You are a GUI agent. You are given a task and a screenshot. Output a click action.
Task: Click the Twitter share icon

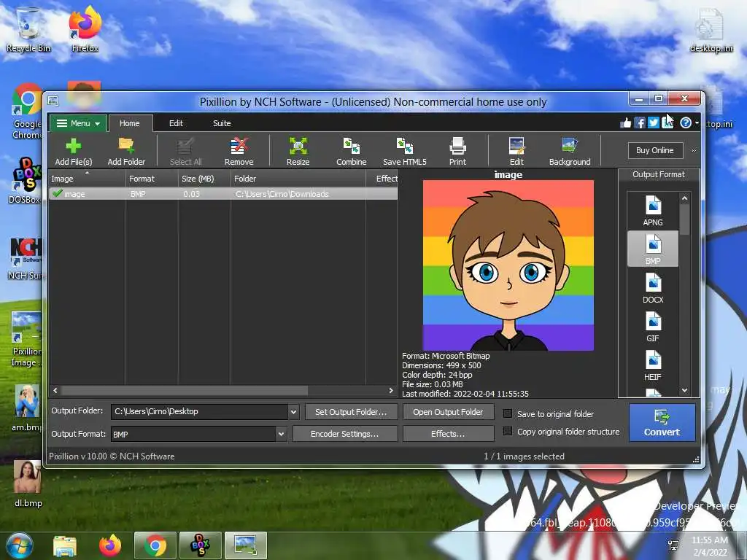654,123
